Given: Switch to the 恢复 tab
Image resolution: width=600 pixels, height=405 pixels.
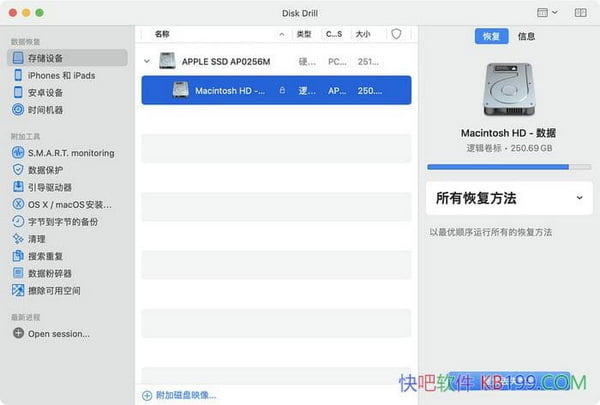Looking at the screenshot, I should [x=492, y=36].
